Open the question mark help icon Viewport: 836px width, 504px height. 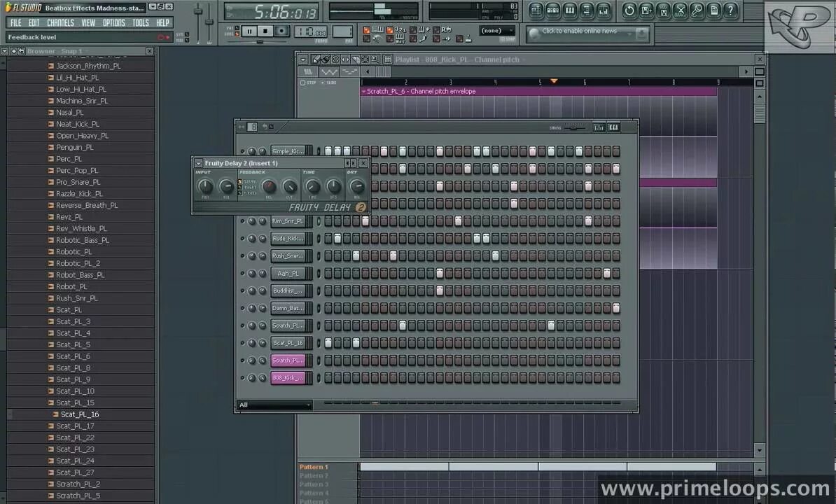click(x=730, y=10)
